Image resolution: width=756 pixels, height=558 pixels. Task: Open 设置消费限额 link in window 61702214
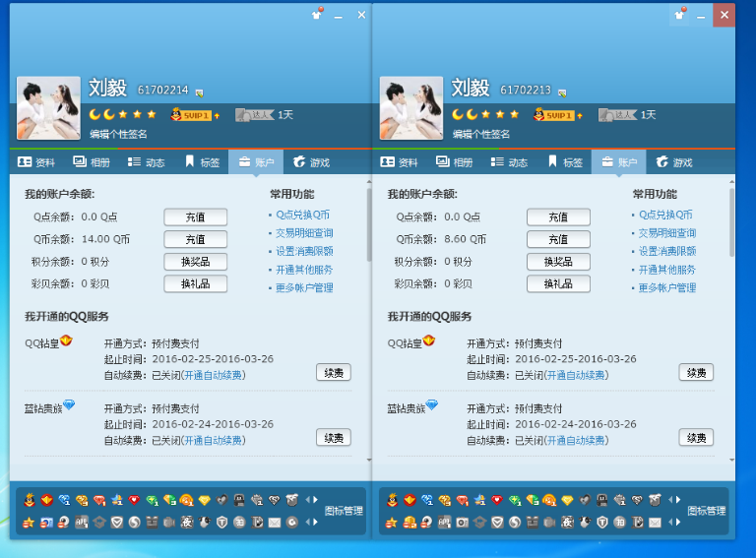pos(304,251)
